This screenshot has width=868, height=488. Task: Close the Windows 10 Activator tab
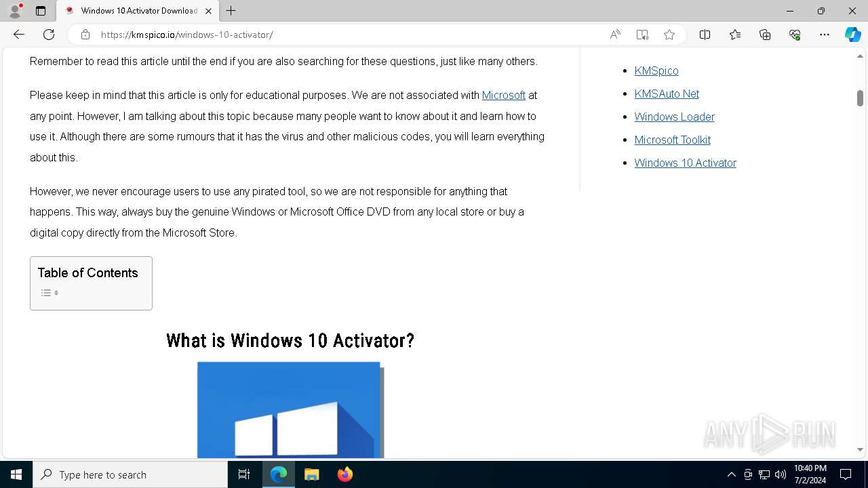[208, 11]
